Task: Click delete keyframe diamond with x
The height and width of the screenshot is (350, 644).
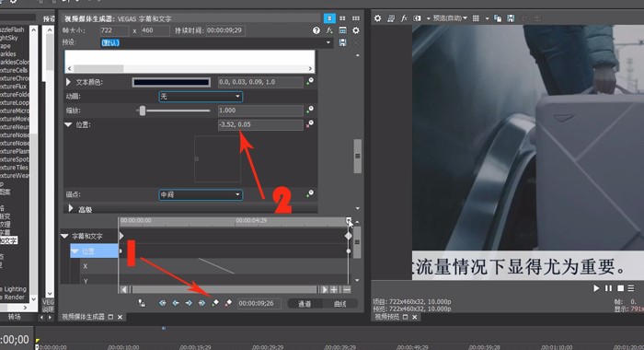Action: coord(228,303)
